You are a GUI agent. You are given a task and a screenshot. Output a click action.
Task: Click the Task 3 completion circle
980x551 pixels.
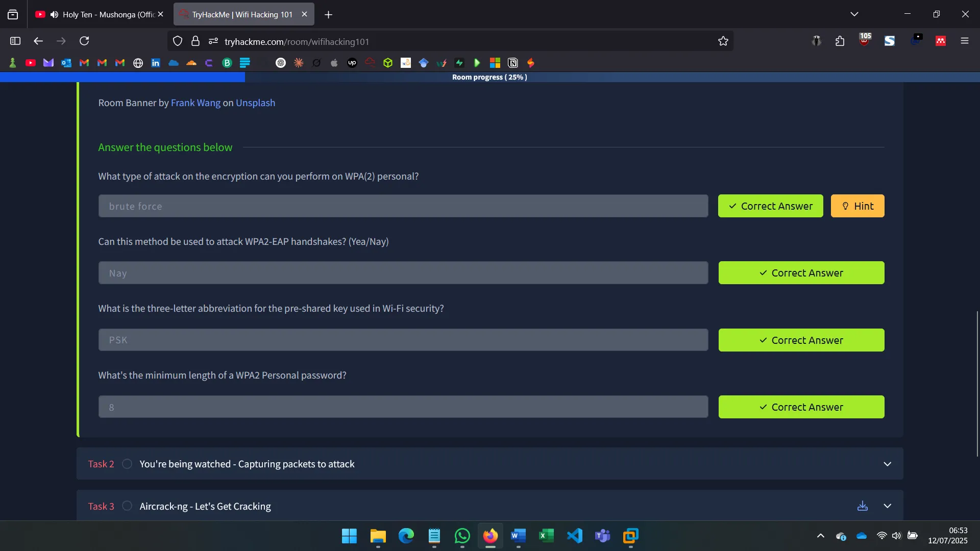coord(127,506)
